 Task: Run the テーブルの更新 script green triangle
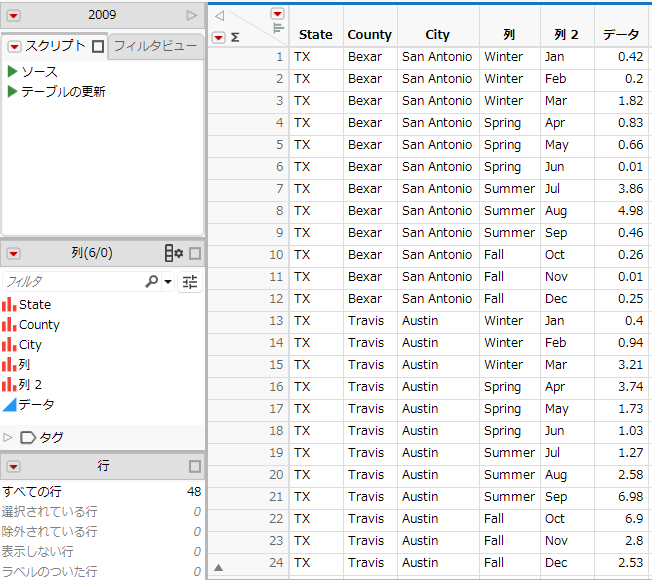point(12,91)
